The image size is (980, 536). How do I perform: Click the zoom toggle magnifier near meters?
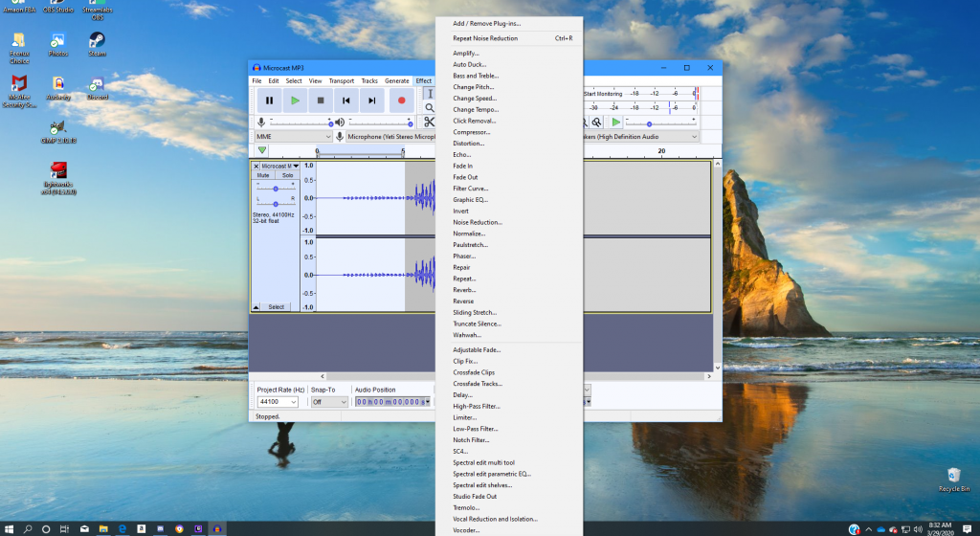[x=597, y=123]
